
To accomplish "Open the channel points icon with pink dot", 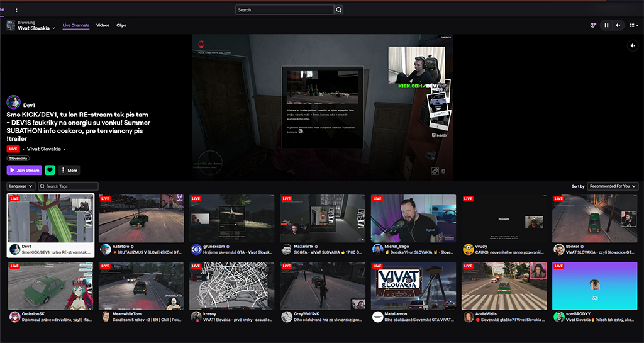I will tap(592, 25).
